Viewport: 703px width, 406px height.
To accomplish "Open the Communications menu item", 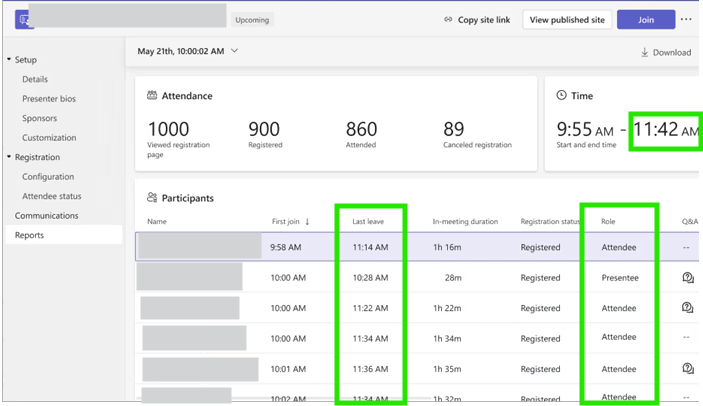I will click(47, 216).
